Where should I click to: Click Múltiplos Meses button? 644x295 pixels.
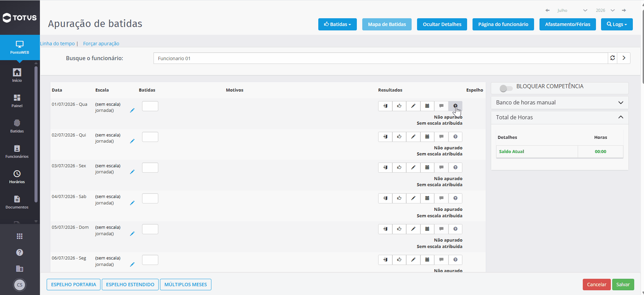click(186, 285)
